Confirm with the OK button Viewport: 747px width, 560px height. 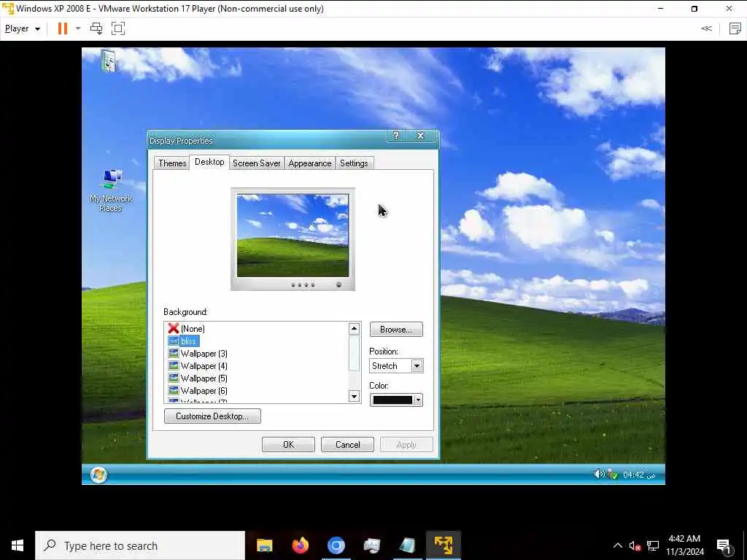click(288, 444)
